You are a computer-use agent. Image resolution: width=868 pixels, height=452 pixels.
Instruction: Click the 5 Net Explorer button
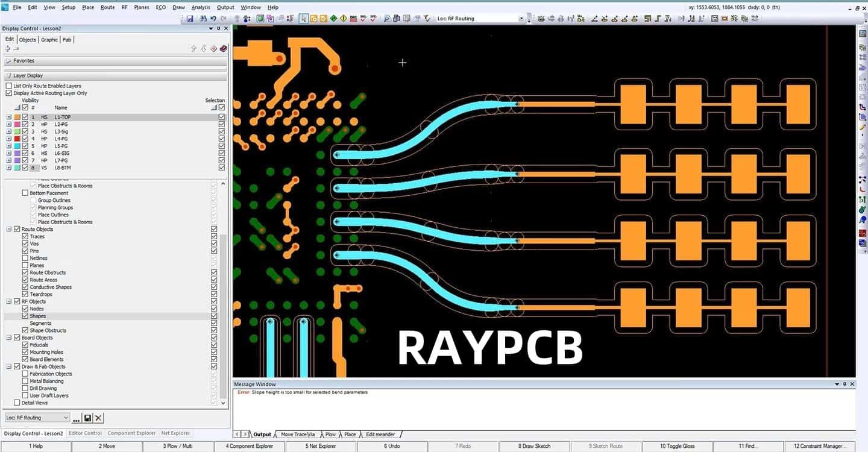pos(320,447)
